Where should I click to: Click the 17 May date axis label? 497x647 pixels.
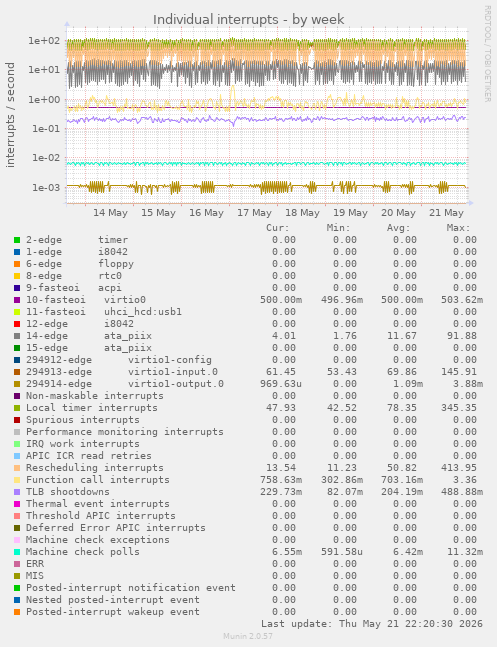[x=254, y=213]
